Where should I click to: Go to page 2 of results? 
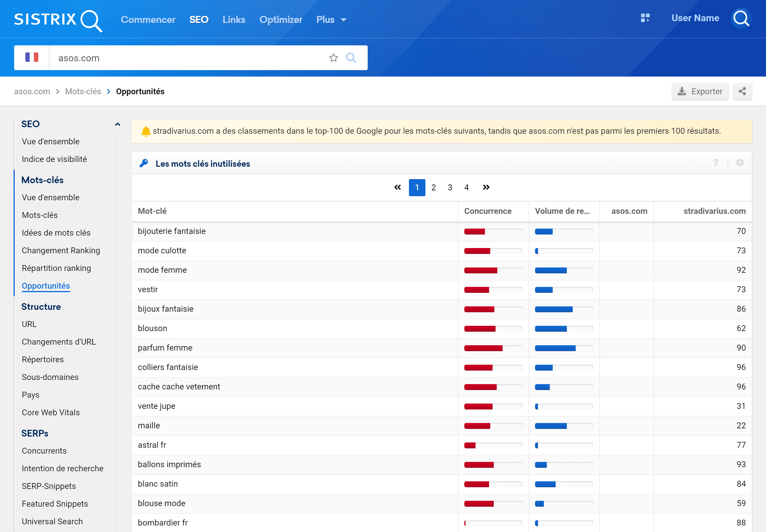tap(433, 187)
